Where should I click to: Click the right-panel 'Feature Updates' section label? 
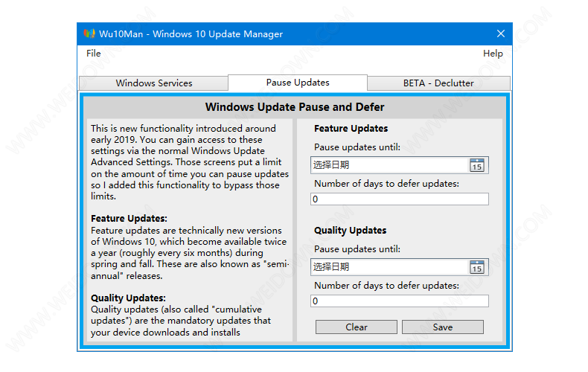pyautogui.click(x=351, y=129)
